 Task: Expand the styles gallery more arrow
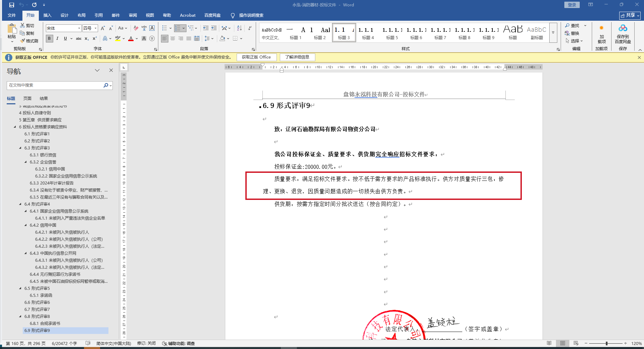(553, 32)
